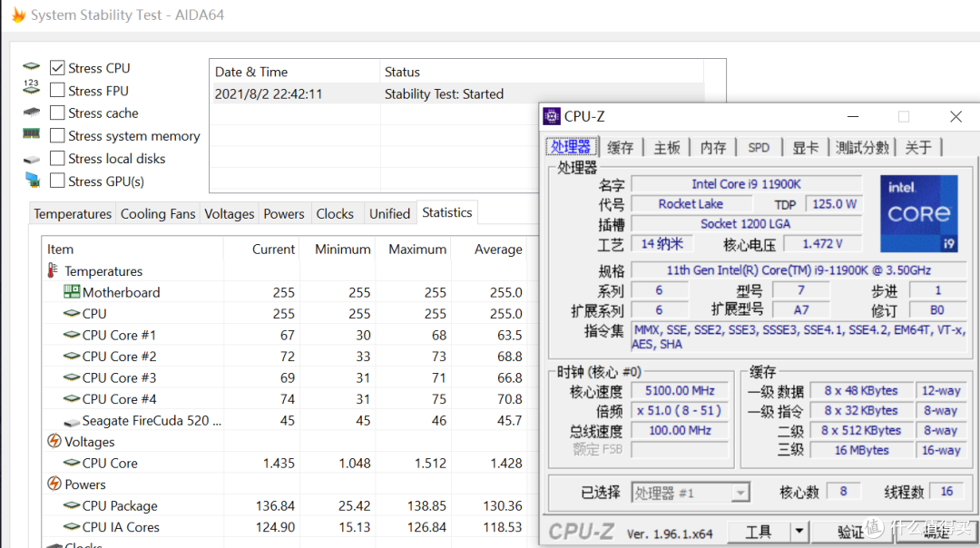Open the SPD tab in CPU-Z
This screenshot has height=548, width=980.
759,148
